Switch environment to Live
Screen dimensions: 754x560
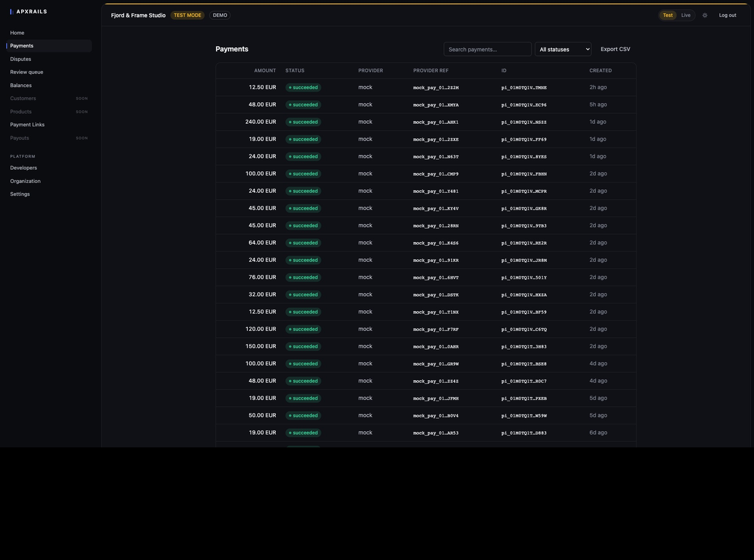pyautogui.click(x=686, y=15)
